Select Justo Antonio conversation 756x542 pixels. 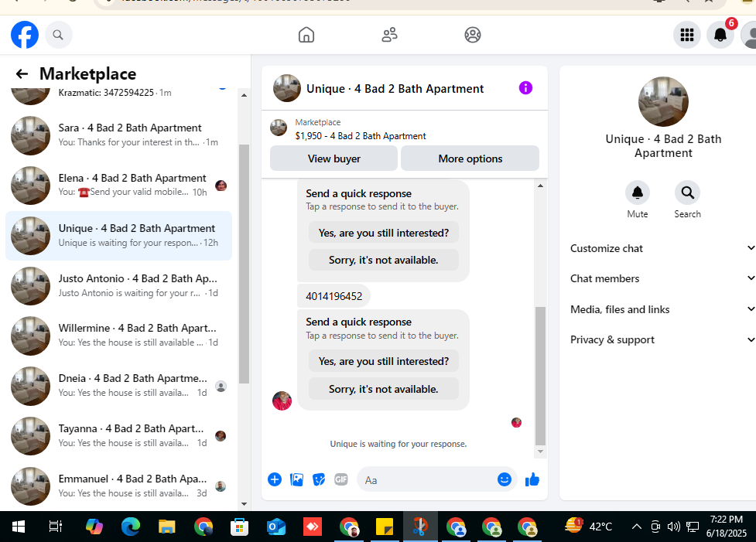pyautogui.click(x=118, y=286)
